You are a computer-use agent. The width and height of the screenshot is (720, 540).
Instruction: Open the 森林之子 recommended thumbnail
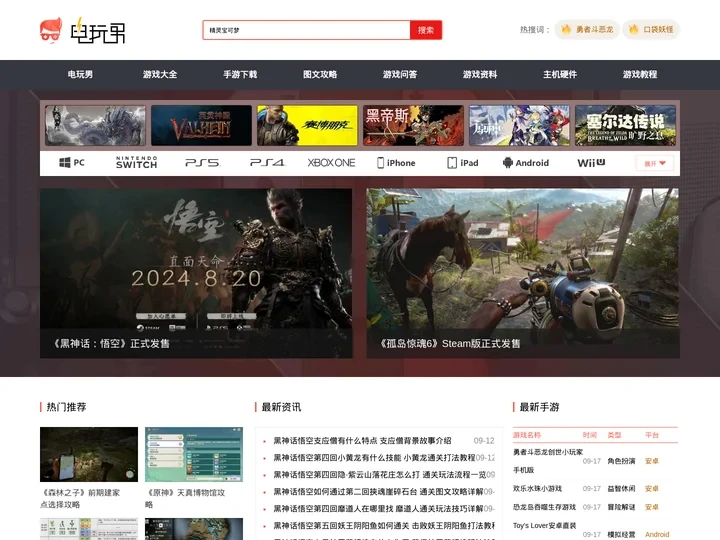[89, 454]
